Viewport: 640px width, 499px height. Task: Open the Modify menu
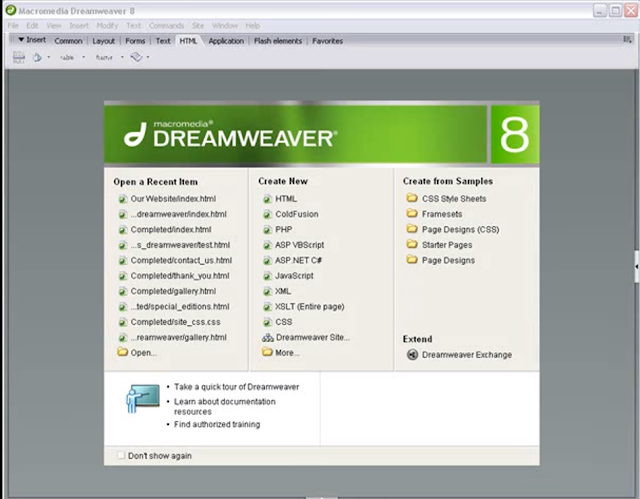[107, 26]
